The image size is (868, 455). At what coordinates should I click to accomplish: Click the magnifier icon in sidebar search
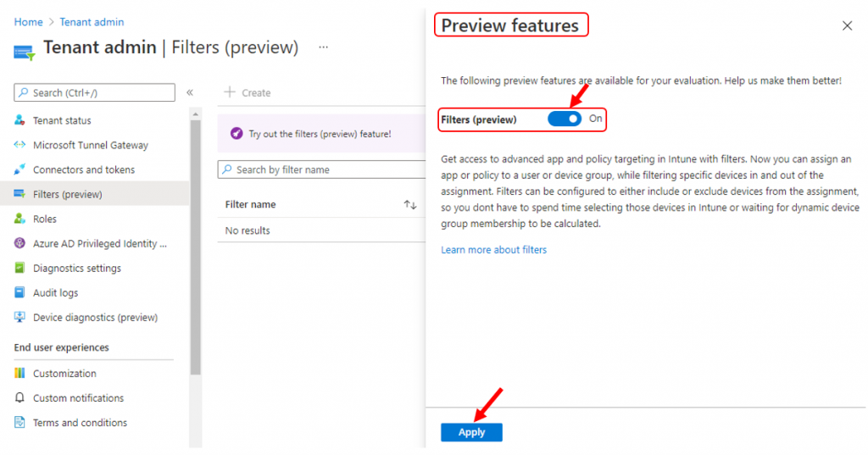[x=23, y=92]
